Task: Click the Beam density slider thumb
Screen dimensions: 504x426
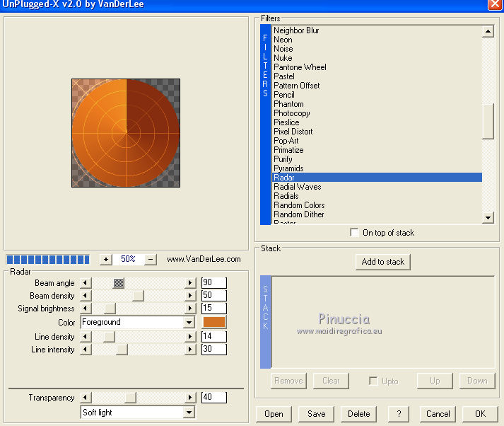Action: pyautogui.click(x=139, y=296)
